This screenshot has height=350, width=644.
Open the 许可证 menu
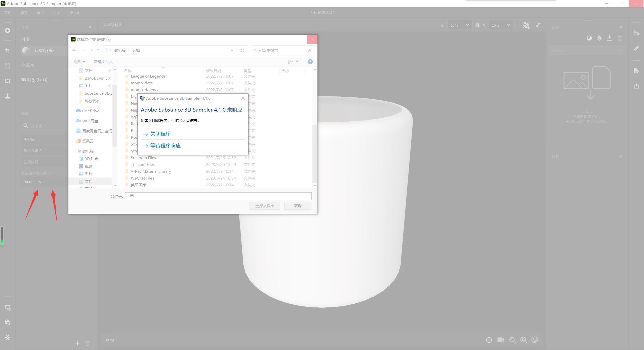[75, 12]
